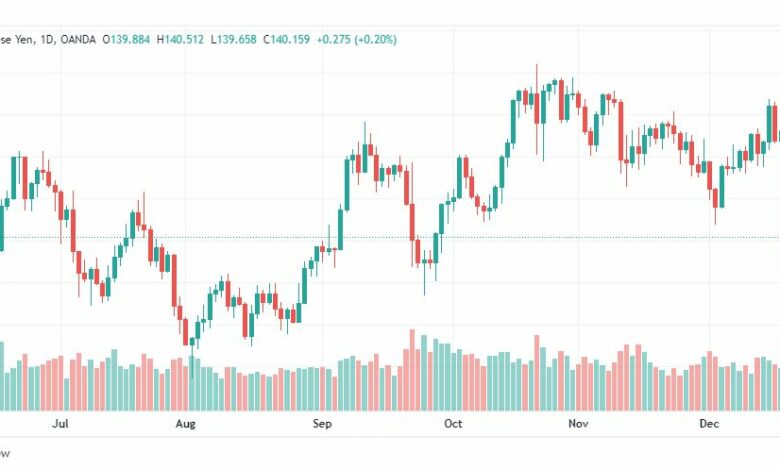Select the Jul label on time axis
The height and width of the screenshot is (470, 780).
click(60, 424)
